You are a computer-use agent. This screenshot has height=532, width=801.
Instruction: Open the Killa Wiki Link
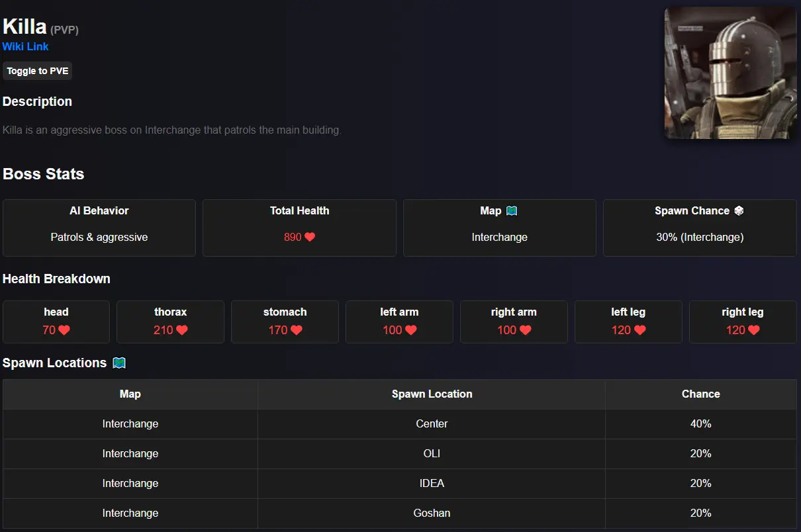point(25,46)
